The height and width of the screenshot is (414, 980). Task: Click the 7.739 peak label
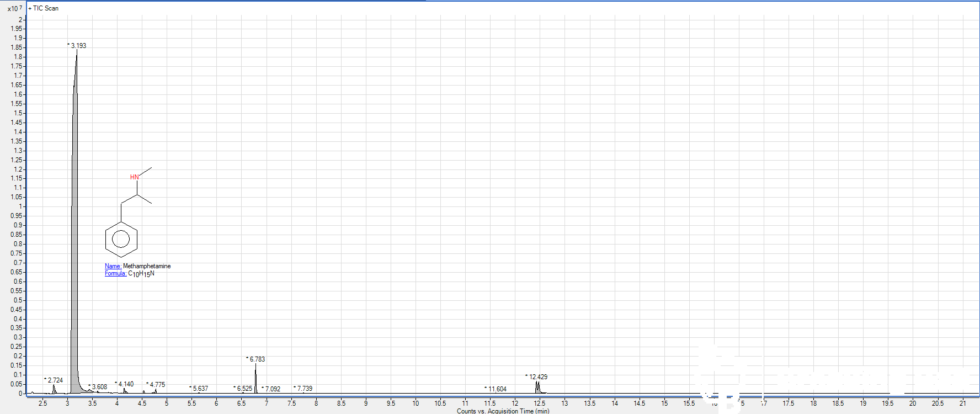[305, 389]
